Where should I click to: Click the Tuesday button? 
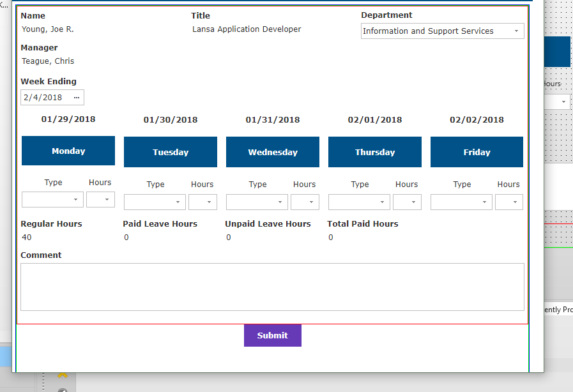tap(171, 152)
